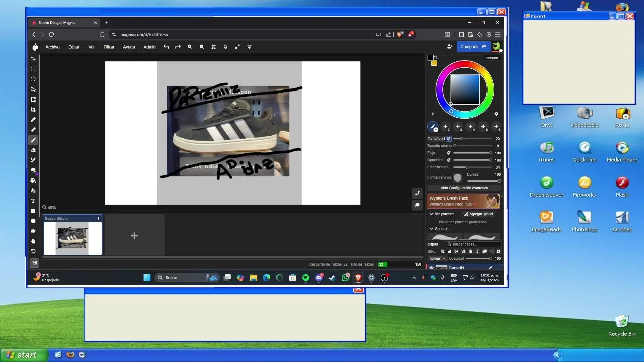Open Photoshop desktop shortcut
The width and height of the screenshot is (644, 362).
click(x=584, y=221)
